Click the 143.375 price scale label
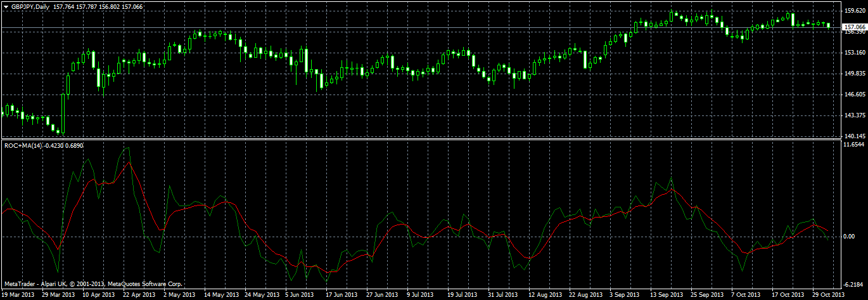This screenshot has height=300, width=868. (x=853, y=115)
